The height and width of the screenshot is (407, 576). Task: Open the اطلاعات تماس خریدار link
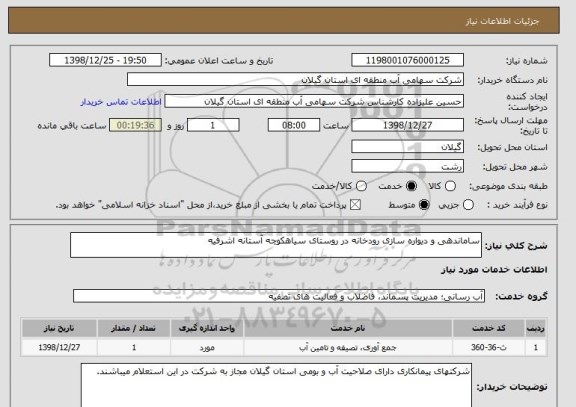pyautogui.click(x=121, y=102)
